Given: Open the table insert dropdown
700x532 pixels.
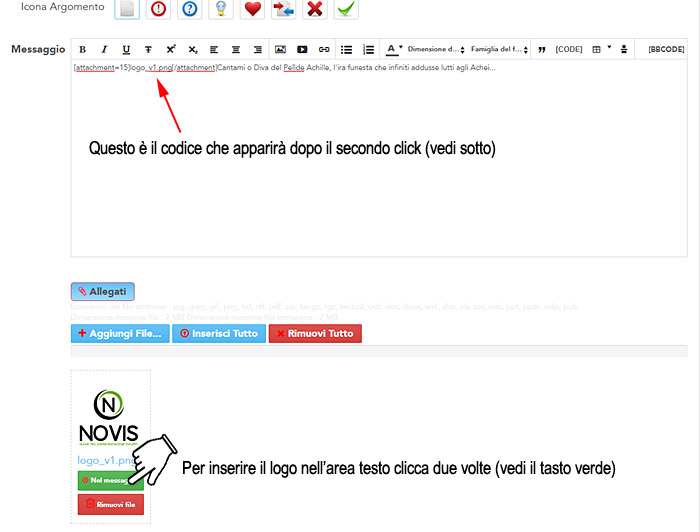Looking at the screenshot, I should pos(599,49).
